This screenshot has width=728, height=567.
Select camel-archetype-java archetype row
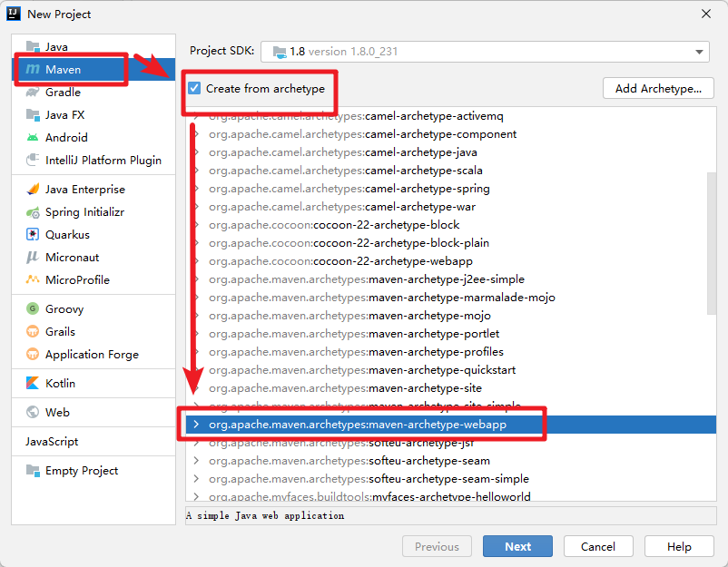click(x=451, y=152)
